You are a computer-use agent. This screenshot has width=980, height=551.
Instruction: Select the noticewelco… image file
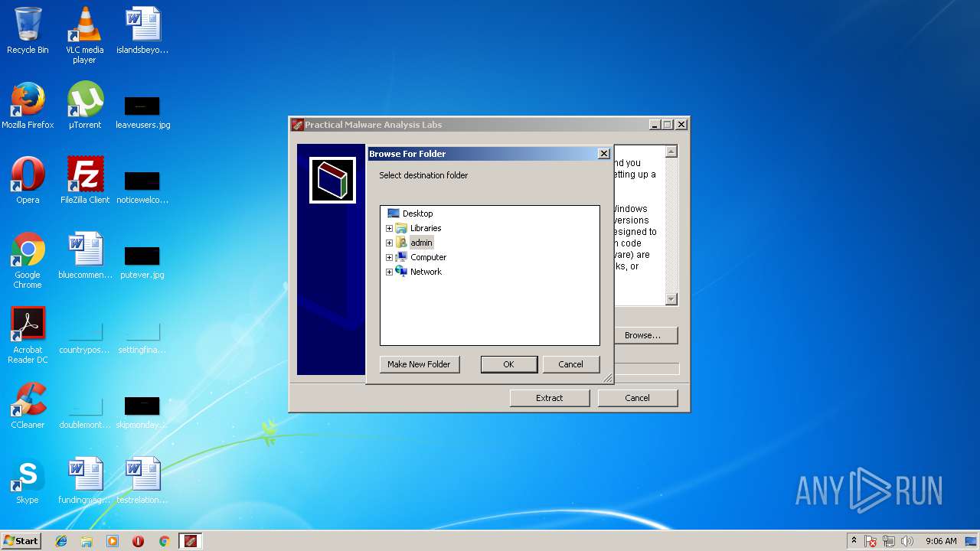[x=142, y=186]
